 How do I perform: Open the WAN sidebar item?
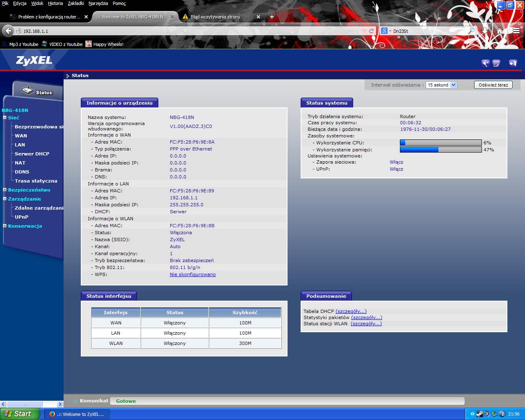[21, 136]
